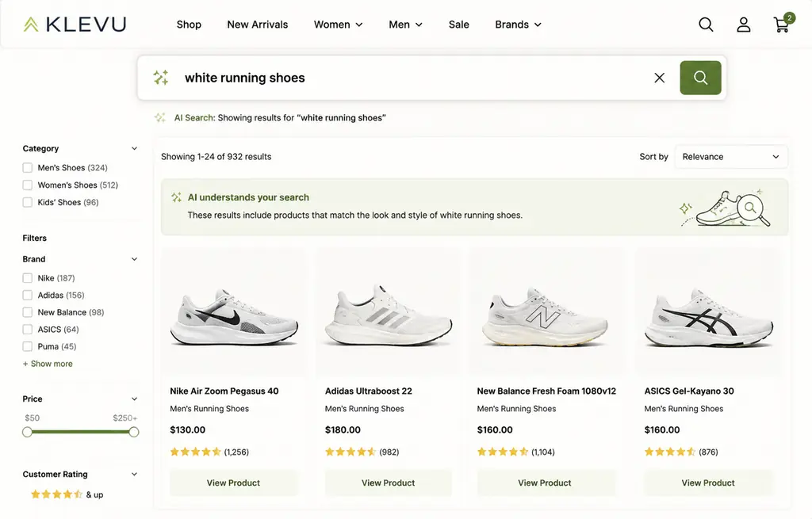Open the Sort by Relevance dropdown

click(x=730, y=157)
